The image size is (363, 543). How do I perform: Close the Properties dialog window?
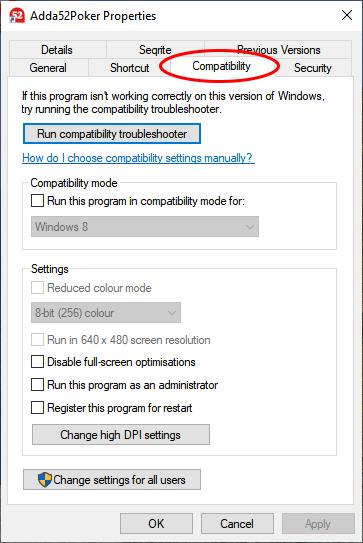click(347, 15)
